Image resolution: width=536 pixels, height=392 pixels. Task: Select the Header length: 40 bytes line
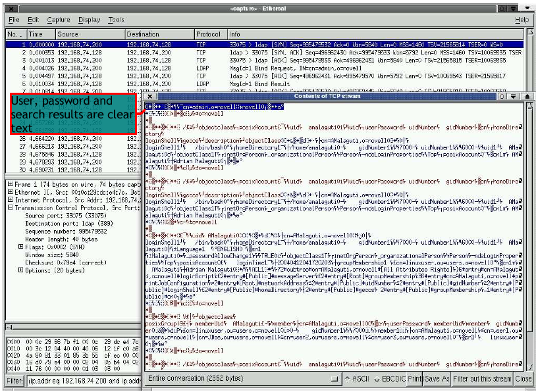[61, 239]
